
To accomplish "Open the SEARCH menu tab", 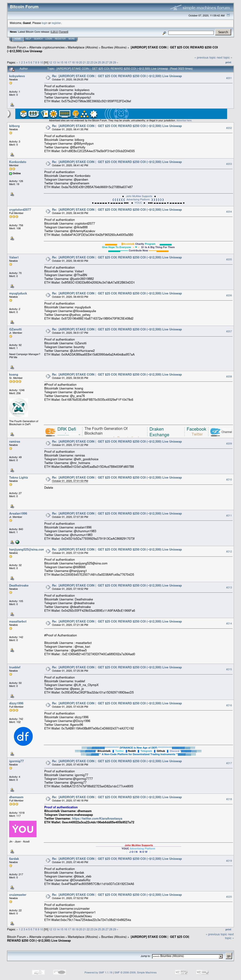I will (x=38, y=39).
